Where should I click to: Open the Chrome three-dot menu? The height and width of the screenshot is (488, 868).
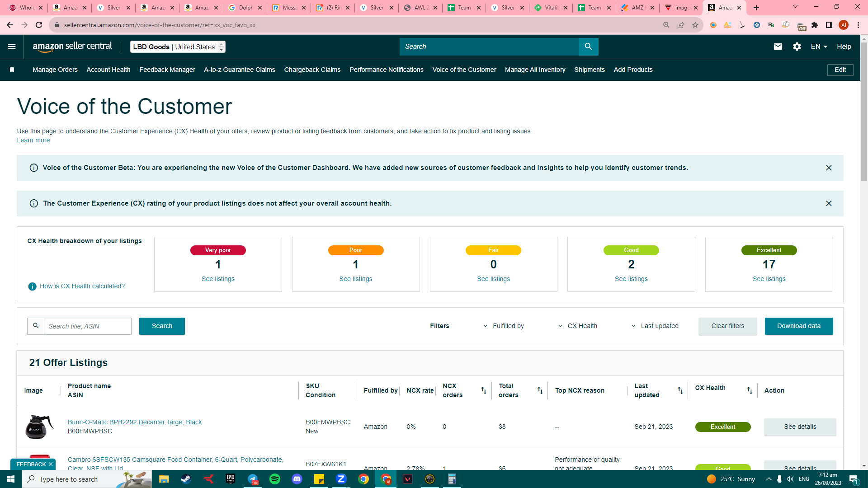pos(858,25)
